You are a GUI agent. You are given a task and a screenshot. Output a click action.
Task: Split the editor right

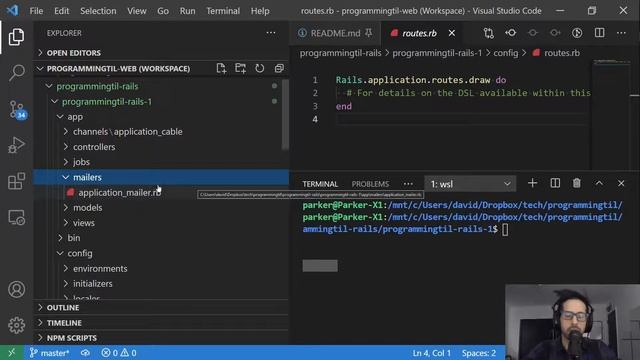point(599,33)
